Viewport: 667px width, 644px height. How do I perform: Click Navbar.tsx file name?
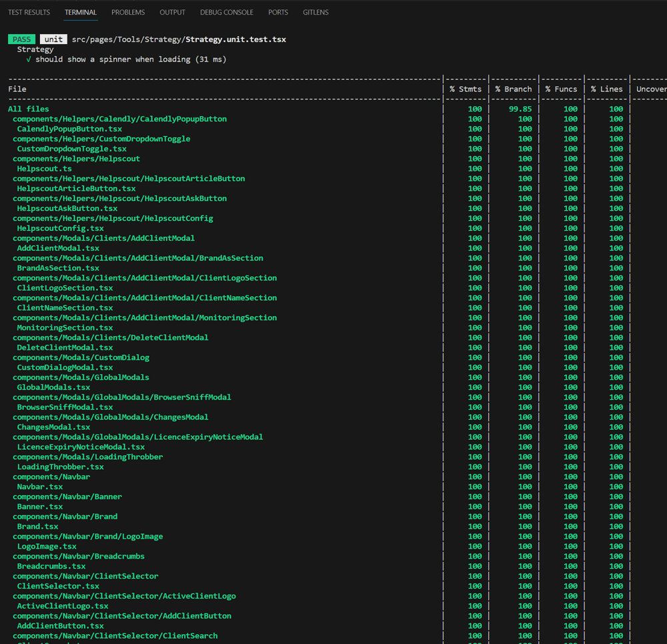40,487
